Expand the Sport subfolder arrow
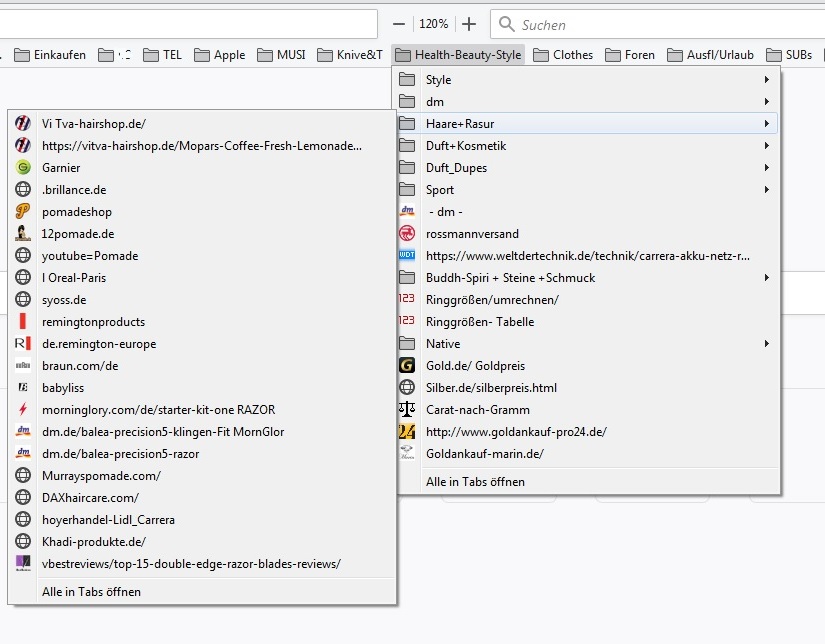Screen dimensions: 825x644 pos(767,190)
